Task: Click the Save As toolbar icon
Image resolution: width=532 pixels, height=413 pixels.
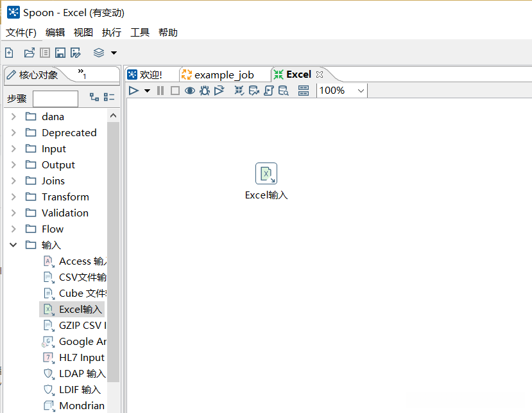Action: click(76, 53)
